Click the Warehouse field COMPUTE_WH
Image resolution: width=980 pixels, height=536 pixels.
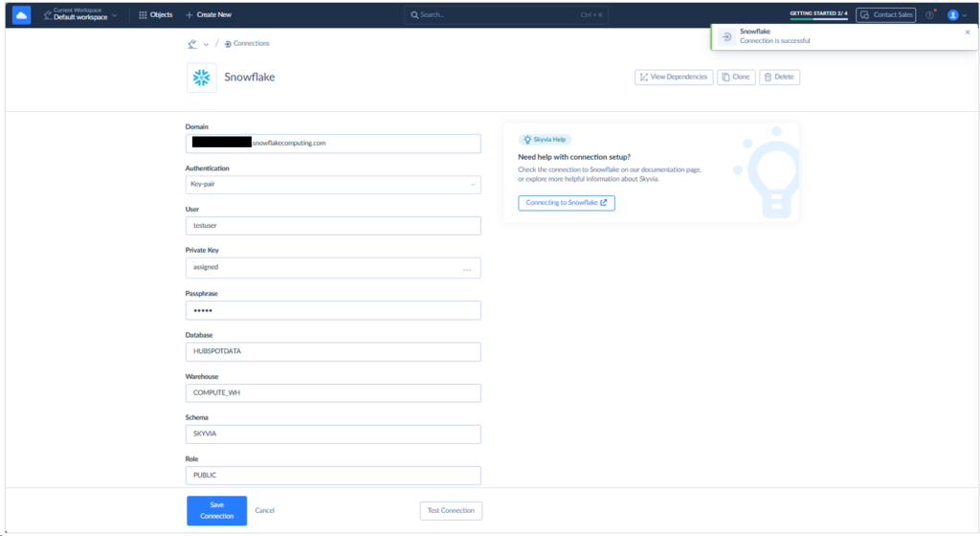333,393
